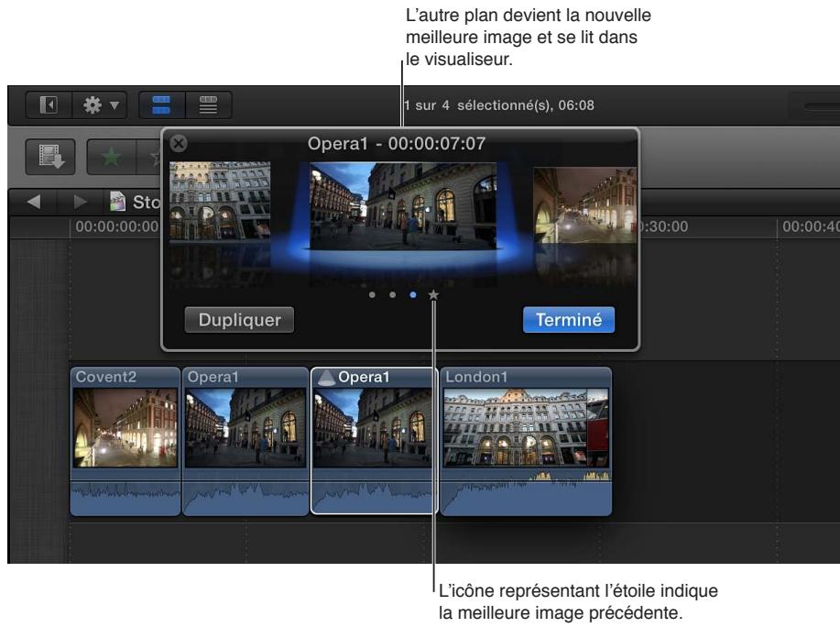Close the audition window
Viewport: 840px width, 627px height.
pyautogui.click(x=179, y=143)
